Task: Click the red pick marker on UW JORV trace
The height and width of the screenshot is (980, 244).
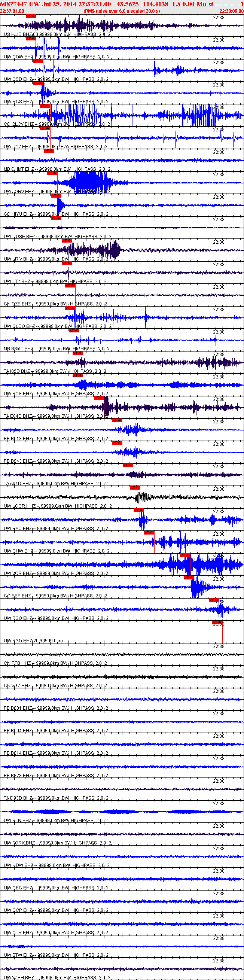Action: (52, 173)
